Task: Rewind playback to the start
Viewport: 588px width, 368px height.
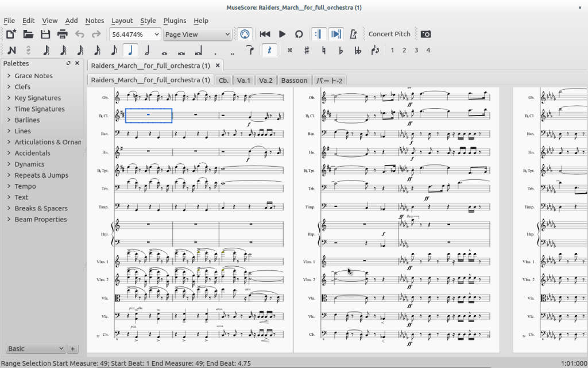Action: (265, 34)
